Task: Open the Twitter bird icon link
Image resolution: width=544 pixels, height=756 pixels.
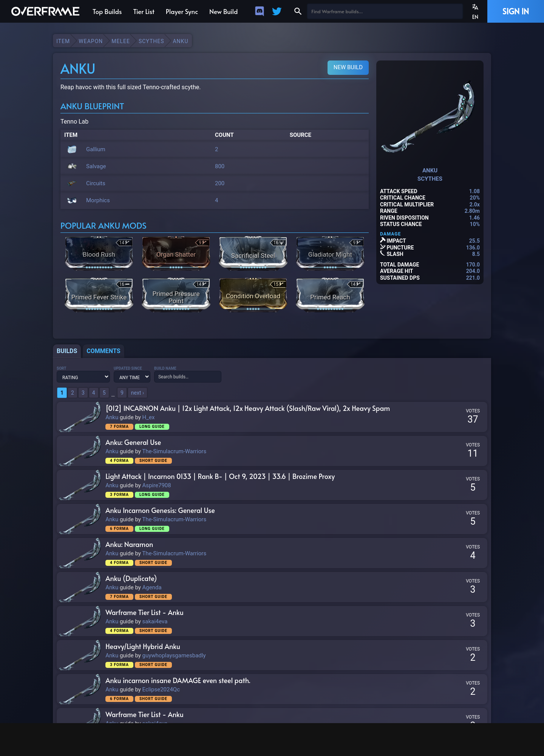Action: [x=277, y=11]
